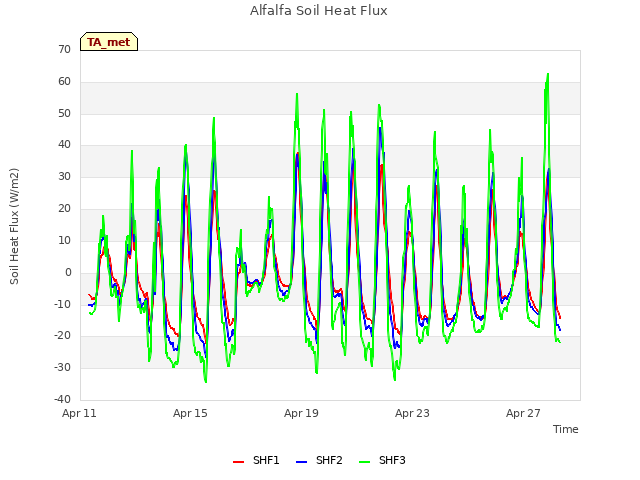Click the -30 y-axis tick label
Image resolution: width=640 pixels, height=480 pixels.
[x=62, y=367]
